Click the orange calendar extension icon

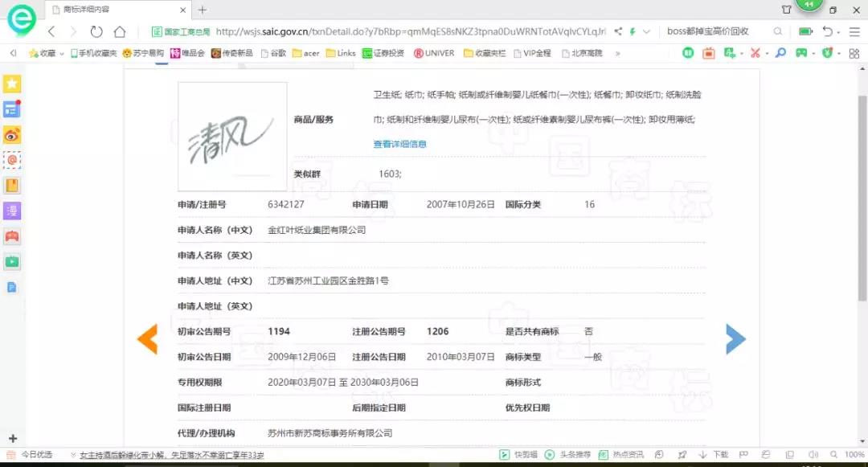click(709, 53)
